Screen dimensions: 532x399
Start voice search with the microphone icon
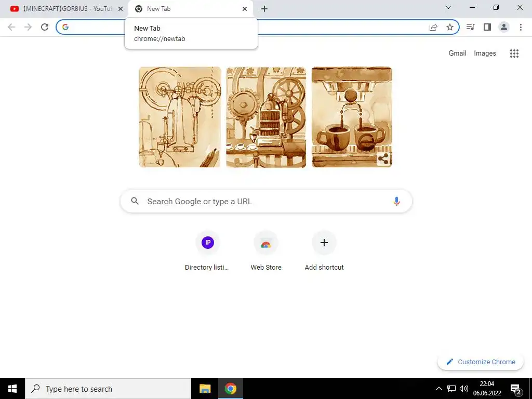pos(396,201)
